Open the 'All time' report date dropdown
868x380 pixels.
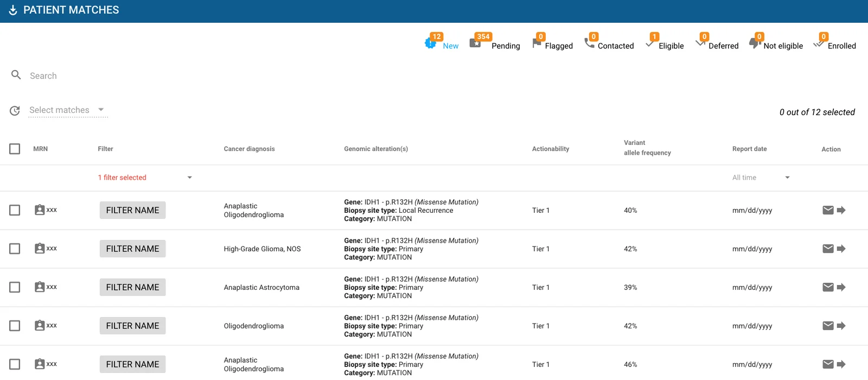coord(761,178)
